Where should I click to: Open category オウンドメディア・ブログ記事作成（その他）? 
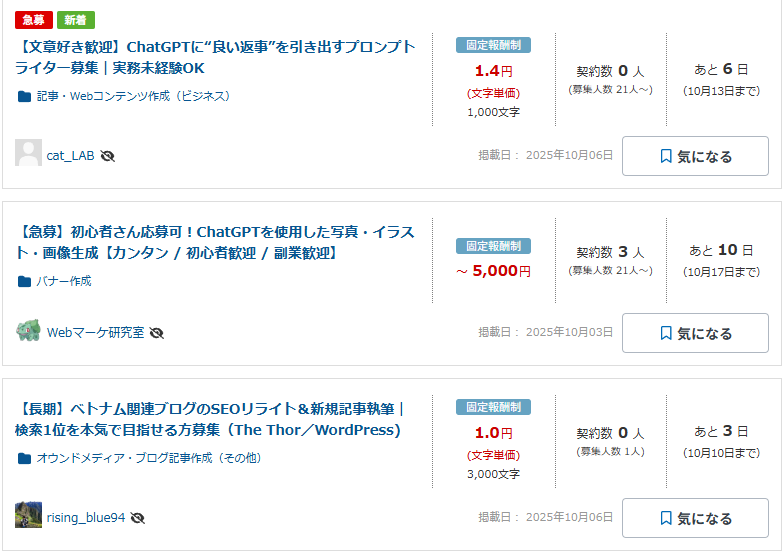coord(150,459)
